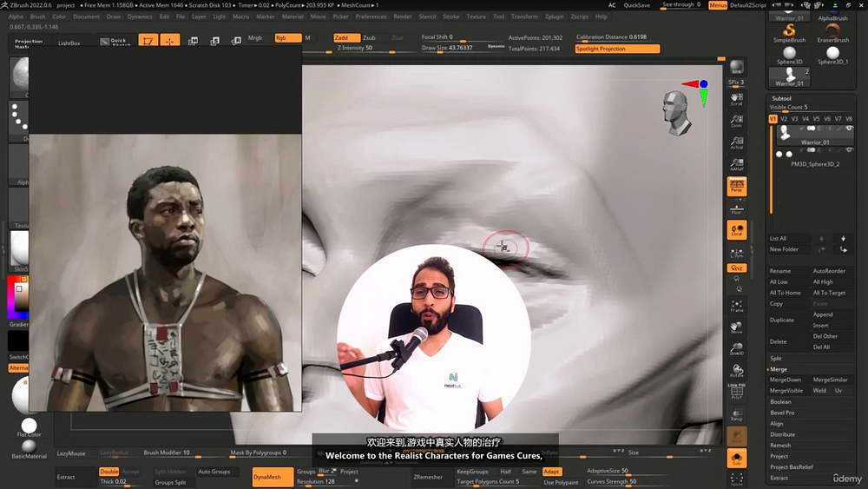Screen dimensions: 868x489
Task: Toggle Local symmetry button
Action: click(736, 230)
